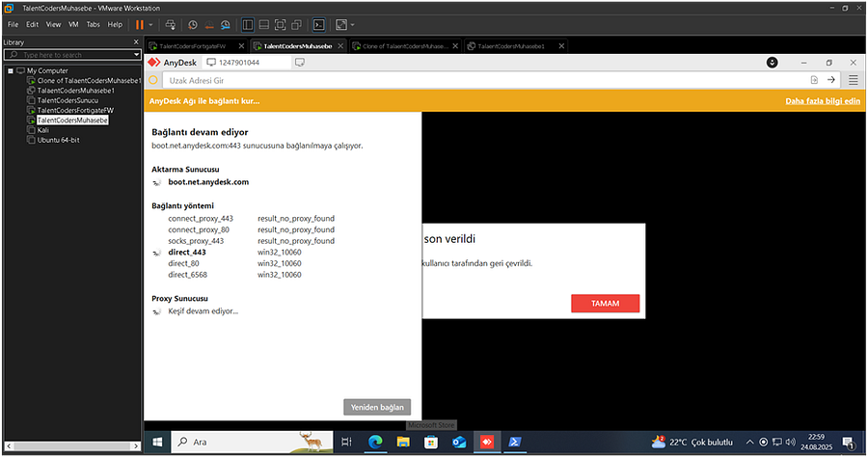Open the Tabs menu
Screen dimensions: 868x457
tap(93, 24)
